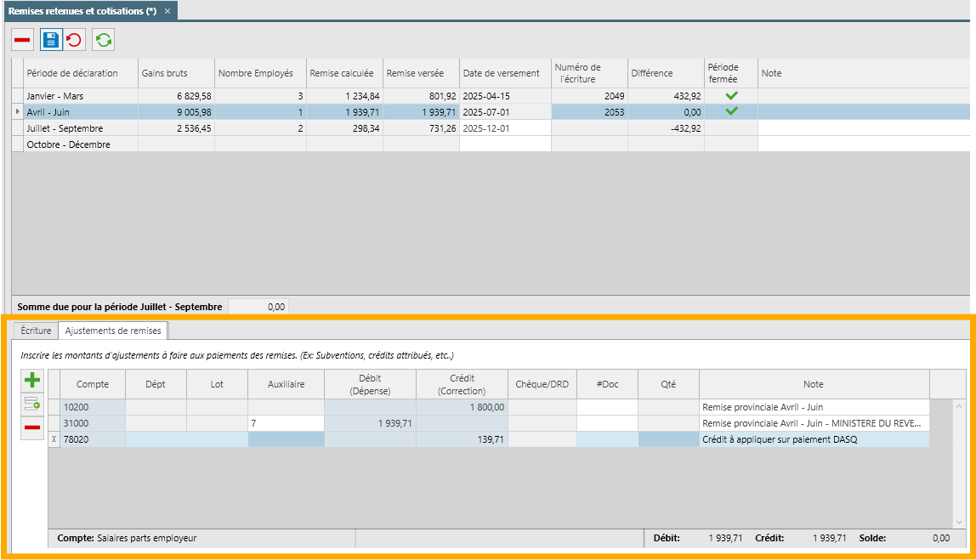Click the 139,71 credit amount cell
Image resolution: width=976 pixels, height=560 pixels.
462,439
